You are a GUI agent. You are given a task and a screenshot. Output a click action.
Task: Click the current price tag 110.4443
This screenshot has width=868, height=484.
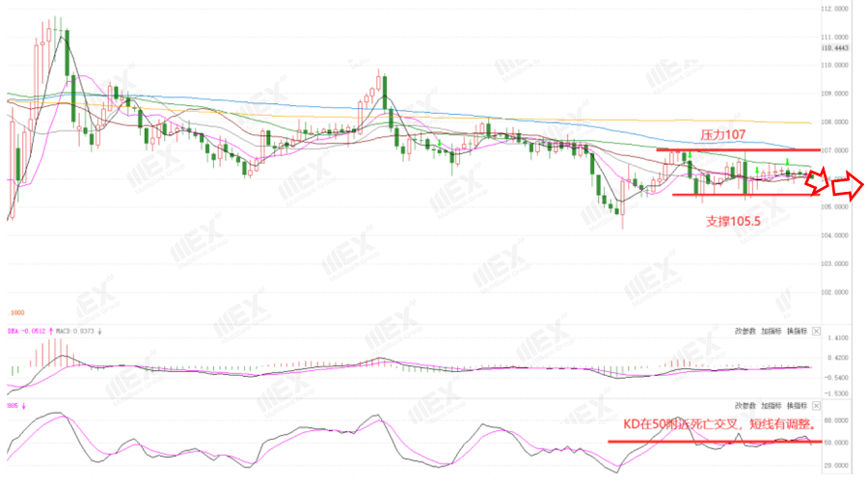point(835,48)
